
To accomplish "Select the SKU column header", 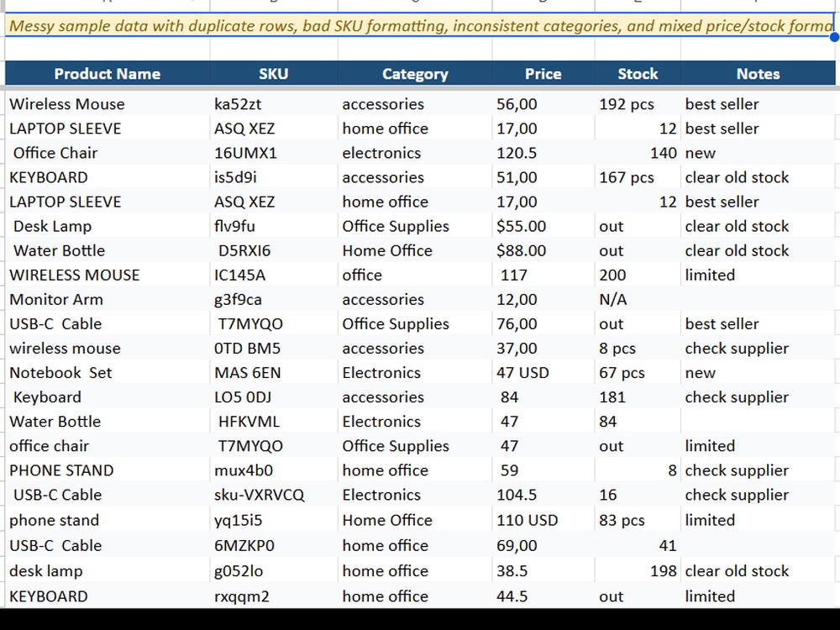I will tap(274, 73).
